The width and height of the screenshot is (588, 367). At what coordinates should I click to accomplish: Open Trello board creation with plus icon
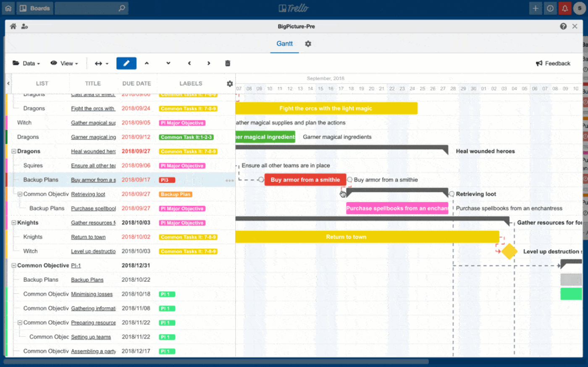click(535, 8)
